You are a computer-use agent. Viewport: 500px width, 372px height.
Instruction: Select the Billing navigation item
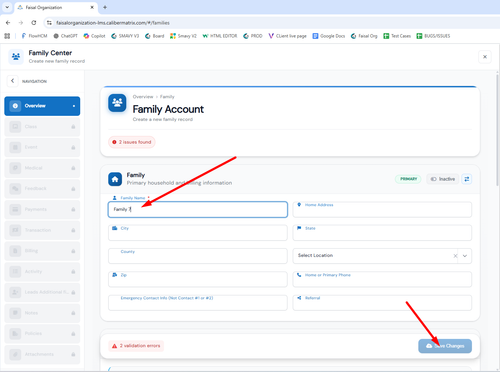pos(42,251)
